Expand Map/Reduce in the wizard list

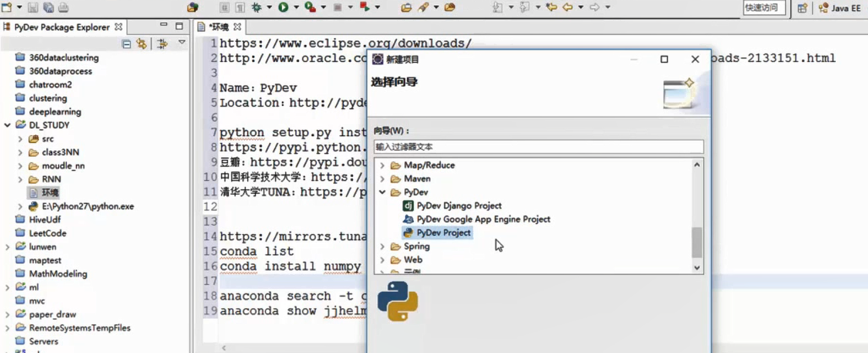coord(382,166)
